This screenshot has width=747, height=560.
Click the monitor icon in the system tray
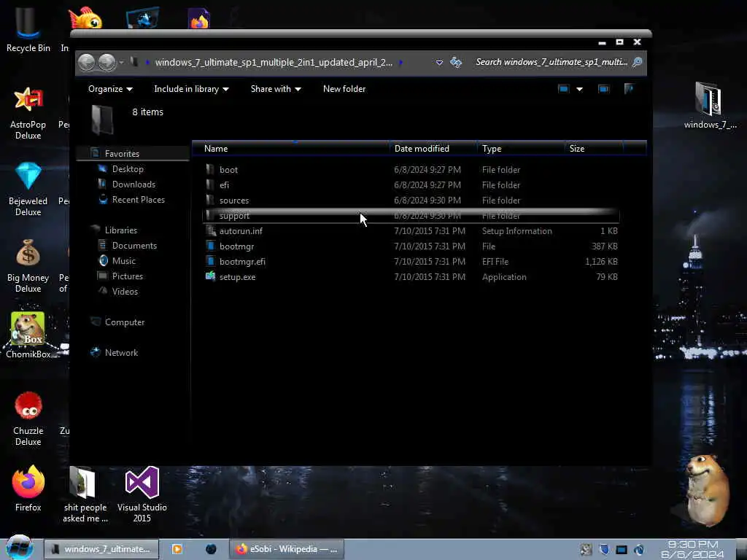(622, 550)
